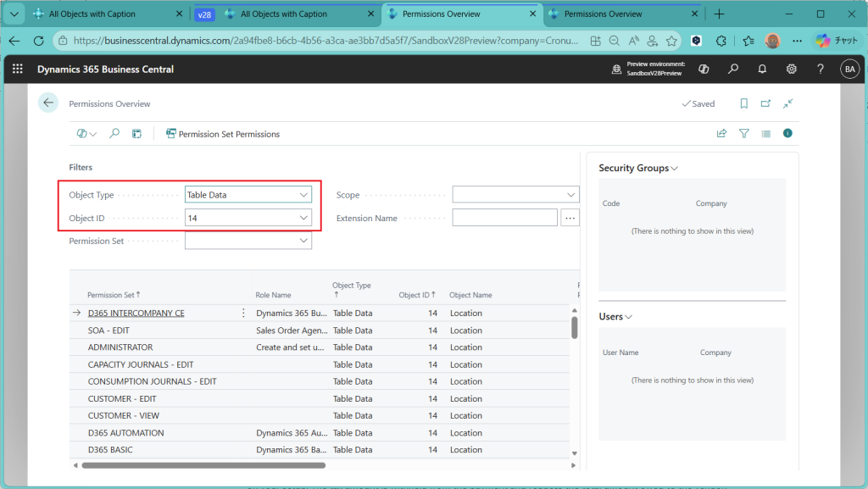
Task: Click Permission Set Permissions action
Action: pyautogui.click(x=223, y=134)
